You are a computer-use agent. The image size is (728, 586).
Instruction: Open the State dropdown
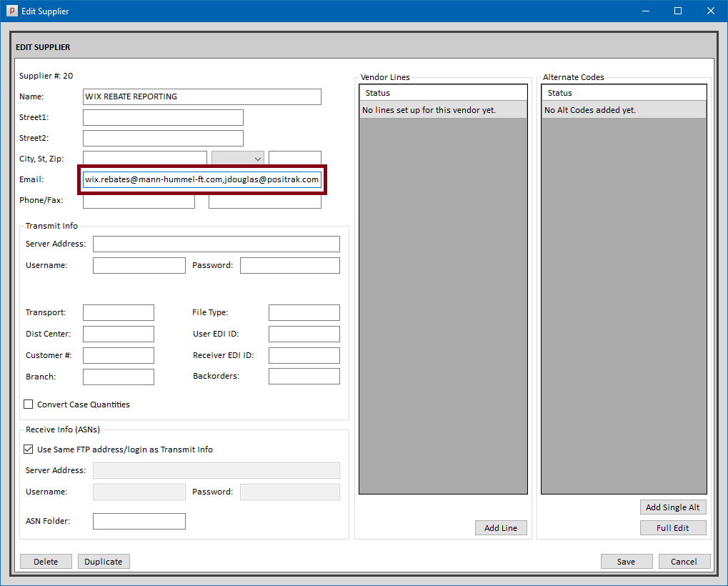click(x=238, y=159)
